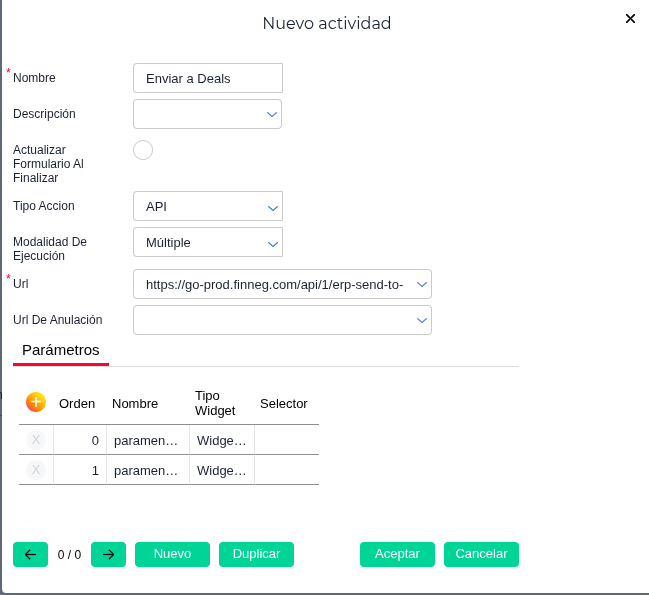Click the orange add parameter plus icon

coord(36,402)
